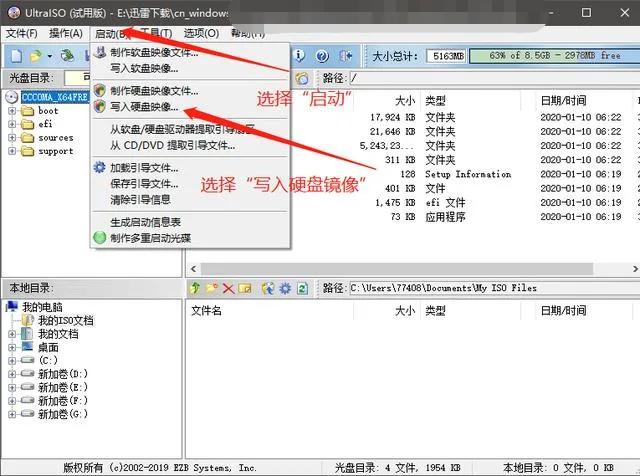Expand the 我的文档 tree node

point(12,334)
